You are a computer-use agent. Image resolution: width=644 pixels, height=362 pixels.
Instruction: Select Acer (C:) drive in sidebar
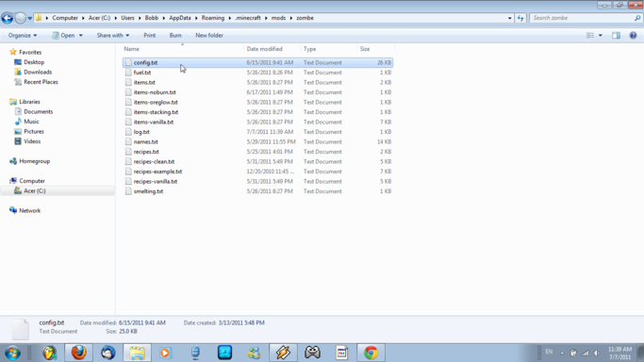(58, 190)
